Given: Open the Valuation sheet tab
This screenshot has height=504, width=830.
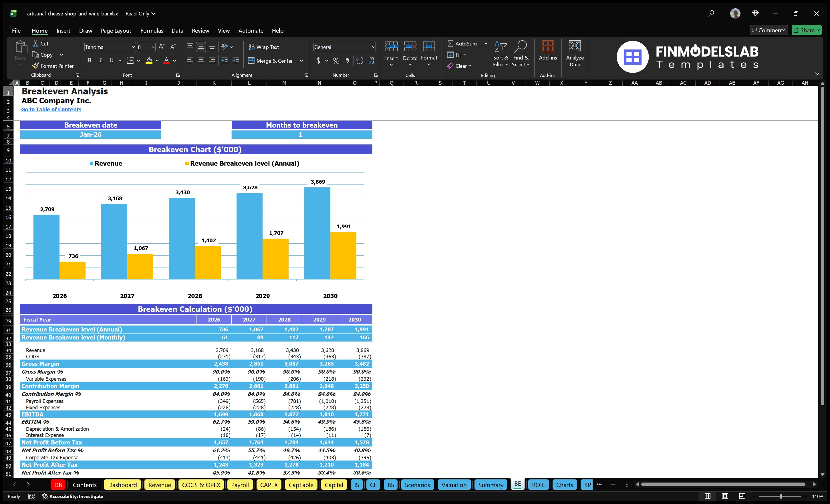Looking at the screenshot, I should click(x=454, y=485).
